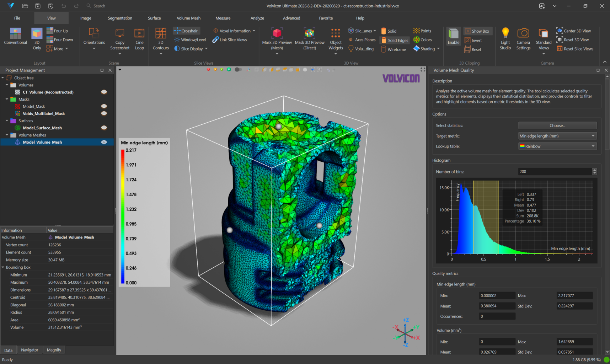The height and width of the screenshot is (364, 610).
Task: Click Reset Slice Views
Action: [575, 49]
